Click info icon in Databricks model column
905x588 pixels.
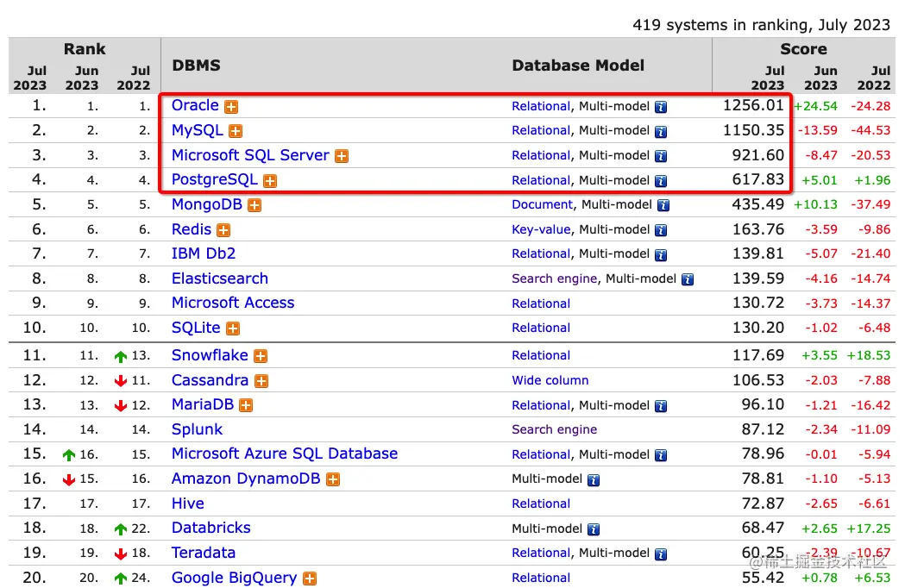pos(594,529)
